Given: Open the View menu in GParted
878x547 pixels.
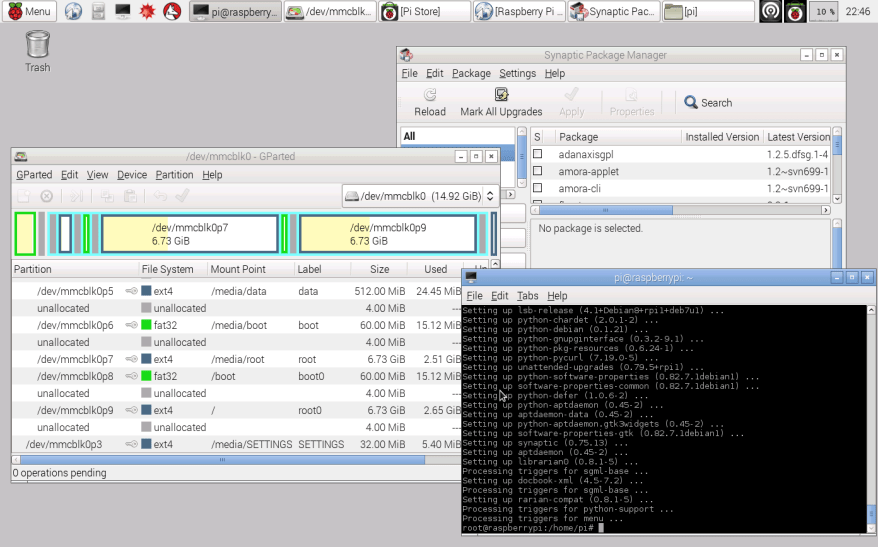Looking at the screenshot, I should click(97, 175).
